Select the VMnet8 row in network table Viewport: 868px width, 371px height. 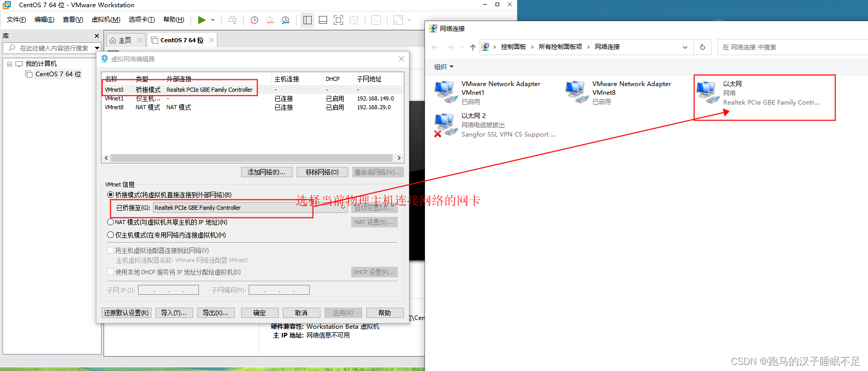coord(252,107)
